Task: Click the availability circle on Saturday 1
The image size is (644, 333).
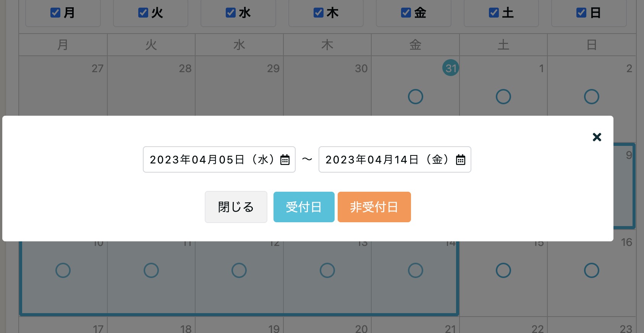Action: (x=503, y=97)
